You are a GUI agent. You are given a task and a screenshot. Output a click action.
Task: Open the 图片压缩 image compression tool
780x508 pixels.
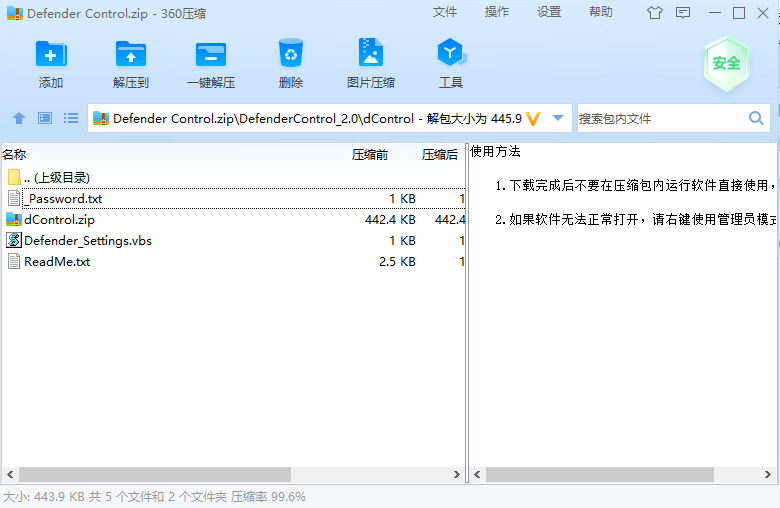coord(371,52)
